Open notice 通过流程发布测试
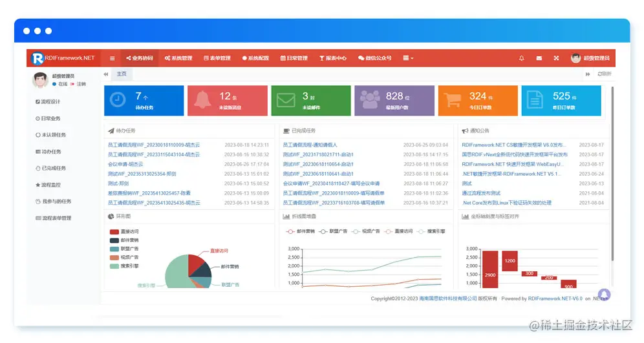Image resolution: width=644 pixels, height=343 pixels. pos(481,193)
